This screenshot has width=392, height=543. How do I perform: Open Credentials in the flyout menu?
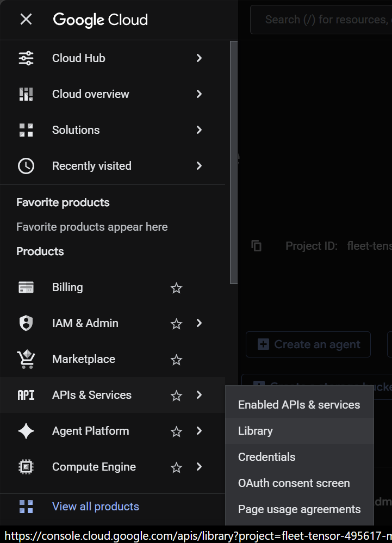click(x=300, y=457)
